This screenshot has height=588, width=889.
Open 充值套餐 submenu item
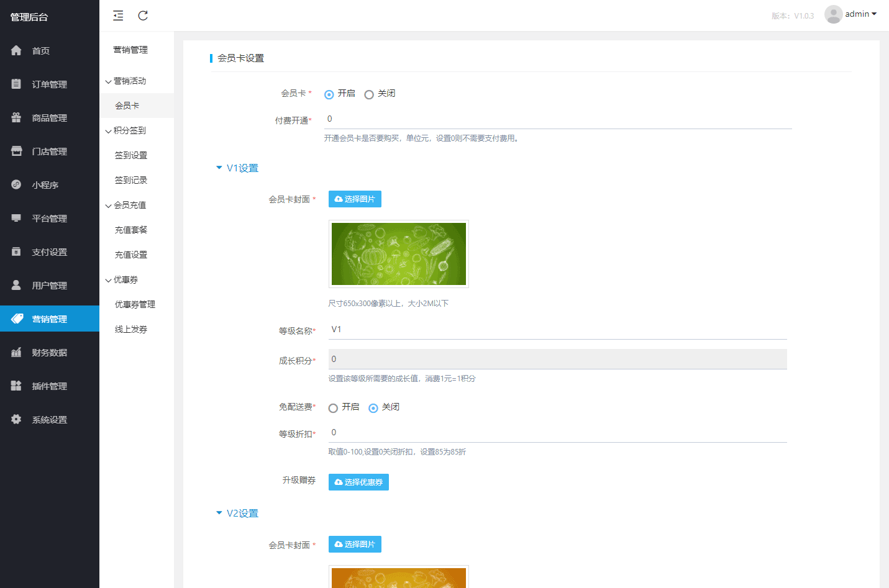coord(137,230)
